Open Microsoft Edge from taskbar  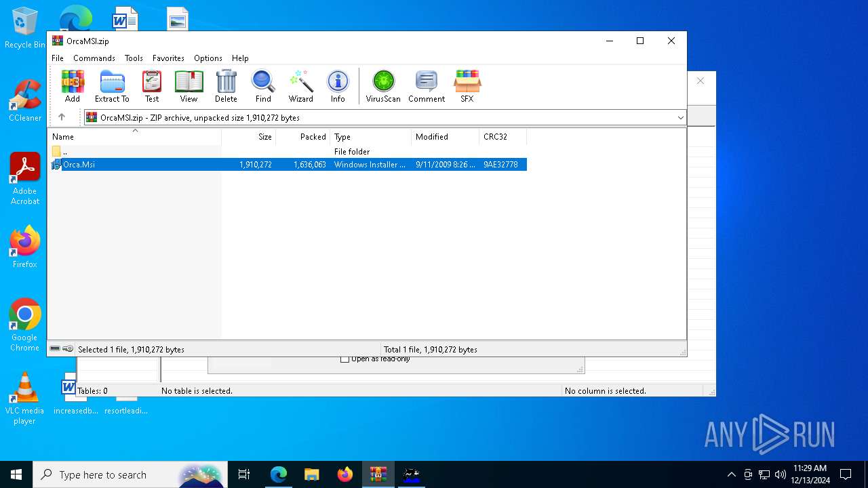tap(279, 474)
